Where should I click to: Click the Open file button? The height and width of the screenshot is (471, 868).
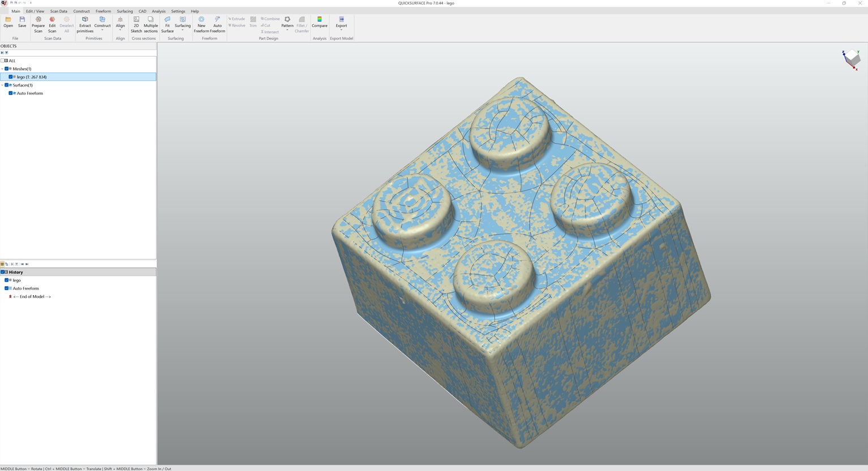pos(8,22)
